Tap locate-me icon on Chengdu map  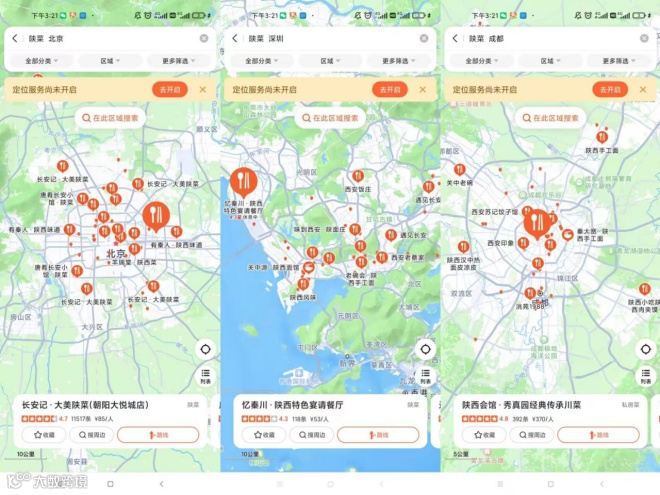(646, 349)
